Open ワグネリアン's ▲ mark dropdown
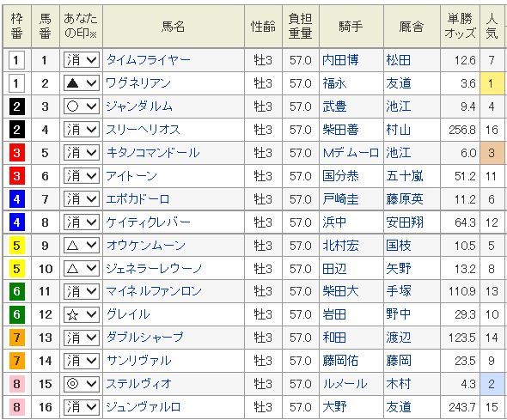This screenshot has height=420, width=507. click(81, 83)
